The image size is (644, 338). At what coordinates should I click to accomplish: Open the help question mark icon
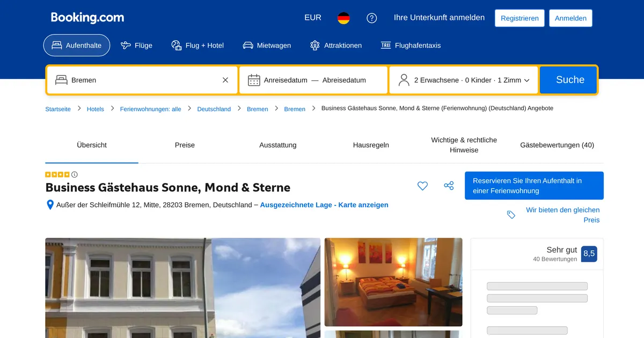(x=372, y=18)
